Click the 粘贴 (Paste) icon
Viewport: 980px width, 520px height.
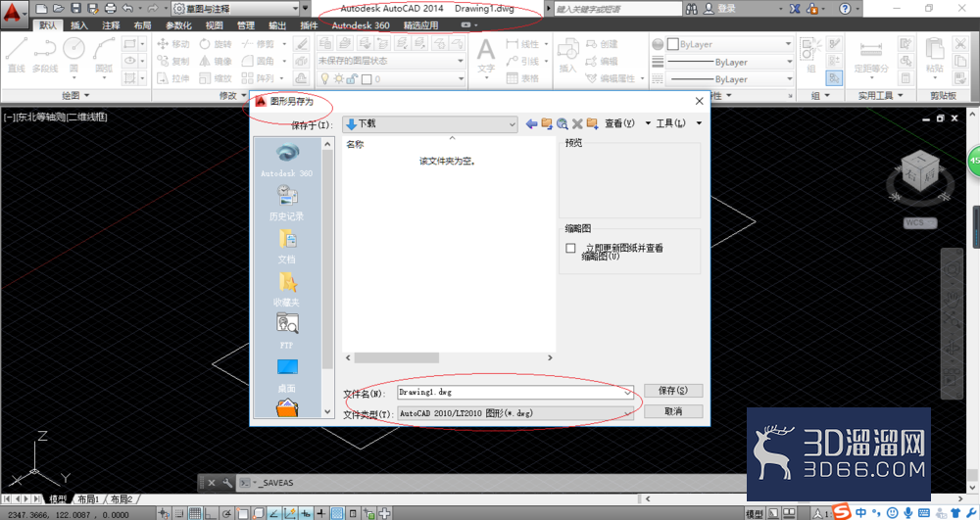click(x=934, y=55)
